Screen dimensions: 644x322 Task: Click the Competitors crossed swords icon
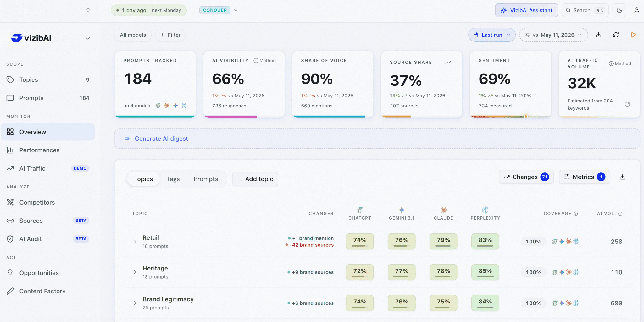pyautogui.click(x=10, y=202)
